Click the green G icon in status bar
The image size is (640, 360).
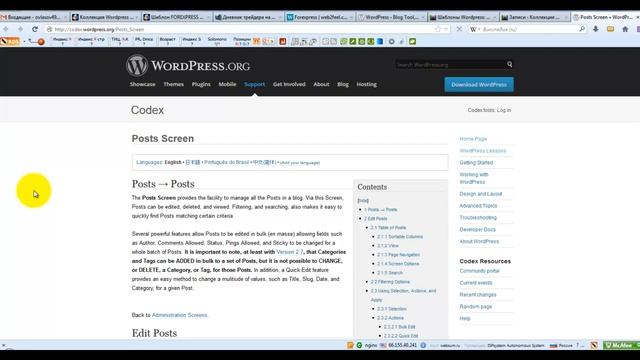[x=359, y=345]
